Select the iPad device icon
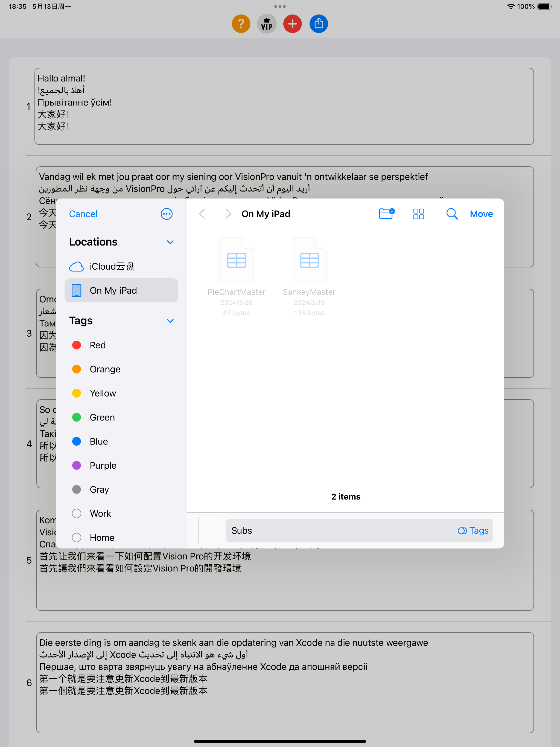The width and height of the screenshot is (560, 747). click(x=76, y=290)
